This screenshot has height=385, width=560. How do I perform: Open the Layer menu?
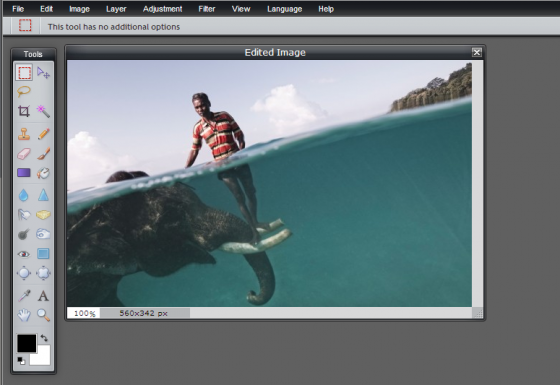pyautogui.click(x=116, y=9)
